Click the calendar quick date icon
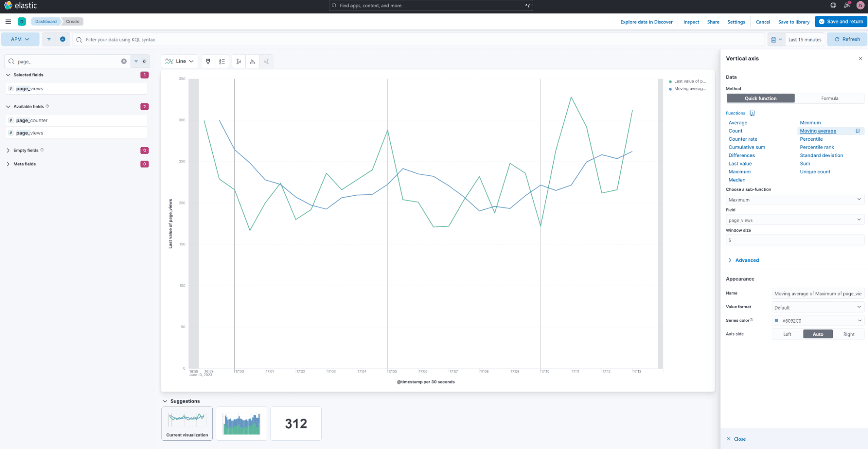 coord(776,40)
